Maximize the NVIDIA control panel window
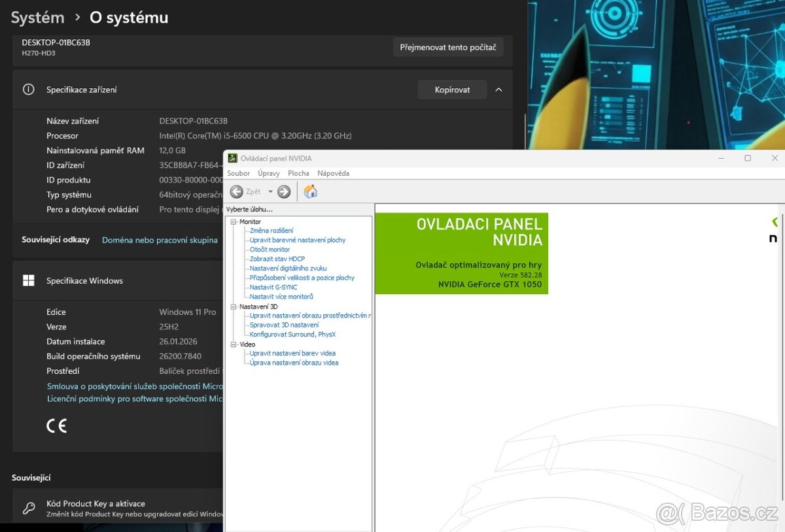This screenshot has width=785, height=532. 748,158
